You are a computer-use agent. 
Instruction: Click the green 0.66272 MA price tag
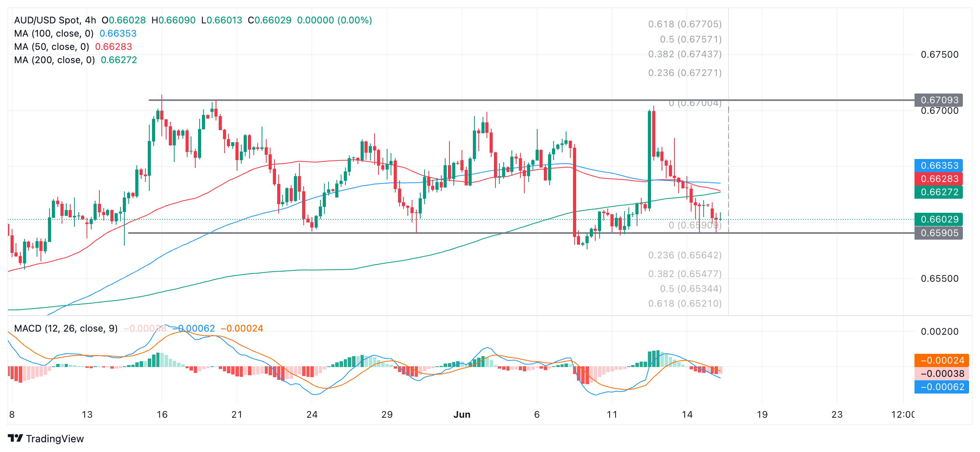pyautogui.click(x=939, y=192)
